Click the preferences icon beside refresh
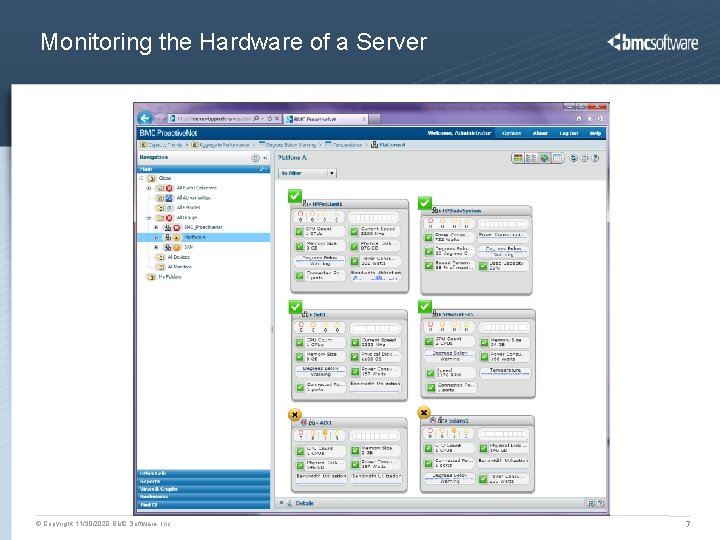This screenshot has width=720, height=540. pyautogui.click(x=585, y=158)
